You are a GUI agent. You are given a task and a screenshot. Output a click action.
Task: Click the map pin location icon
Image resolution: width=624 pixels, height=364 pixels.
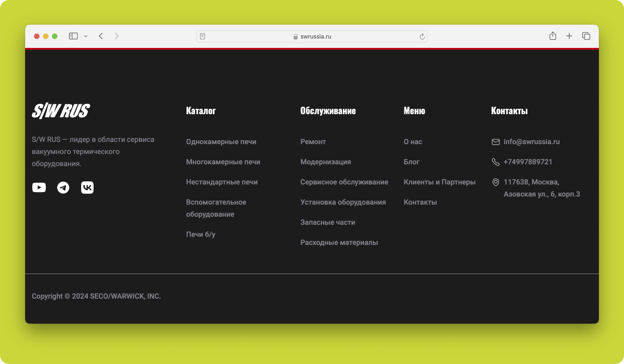(x=496, y=182)
